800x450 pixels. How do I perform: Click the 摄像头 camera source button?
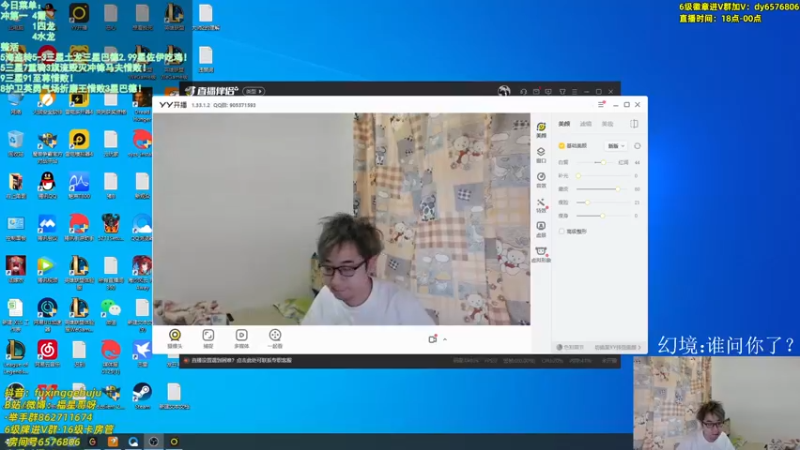175,338
